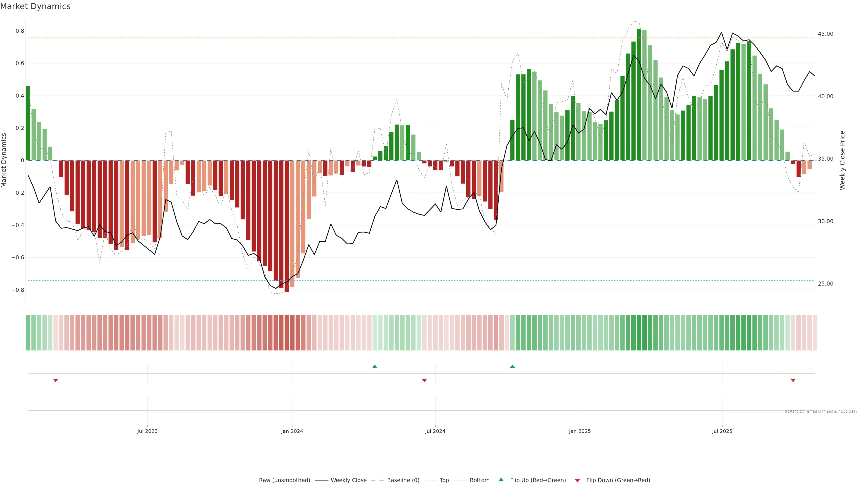
Task: Click the first green Flip Up marker near April 2024
Action: (x=375, y=366)
